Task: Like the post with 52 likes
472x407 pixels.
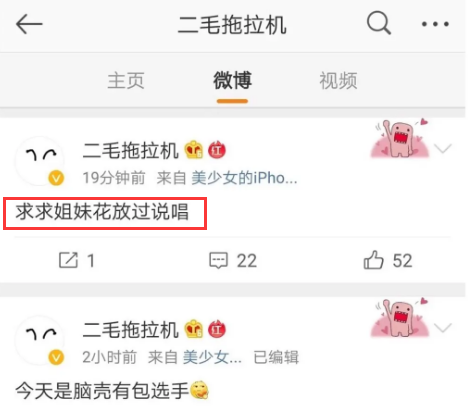Action: (x=388, y=260)
